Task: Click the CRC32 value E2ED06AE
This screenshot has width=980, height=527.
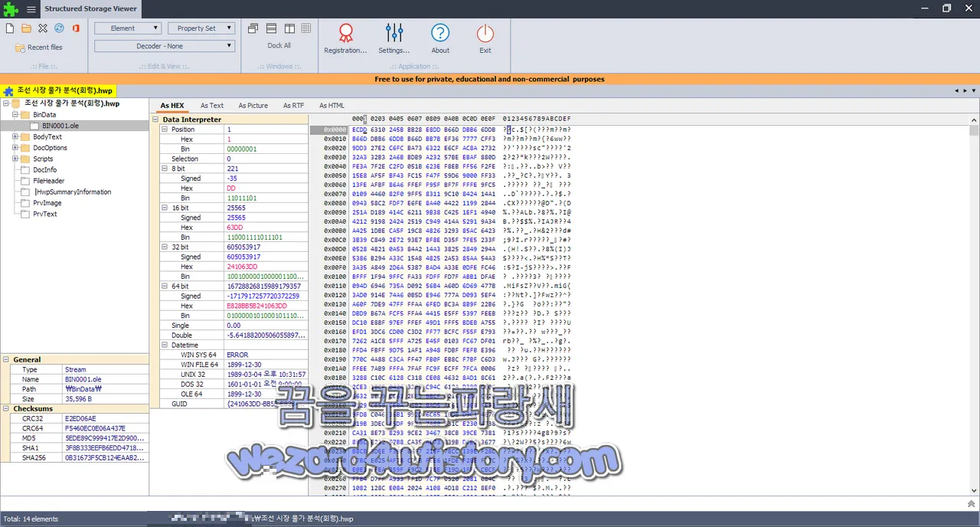Action: tap(106, 418)
